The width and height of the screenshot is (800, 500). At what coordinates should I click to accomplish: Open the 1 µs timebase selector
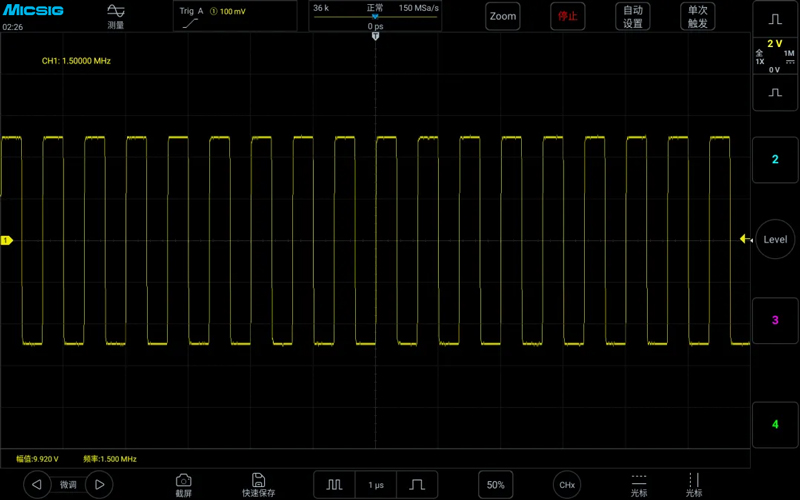coord(376,485)
